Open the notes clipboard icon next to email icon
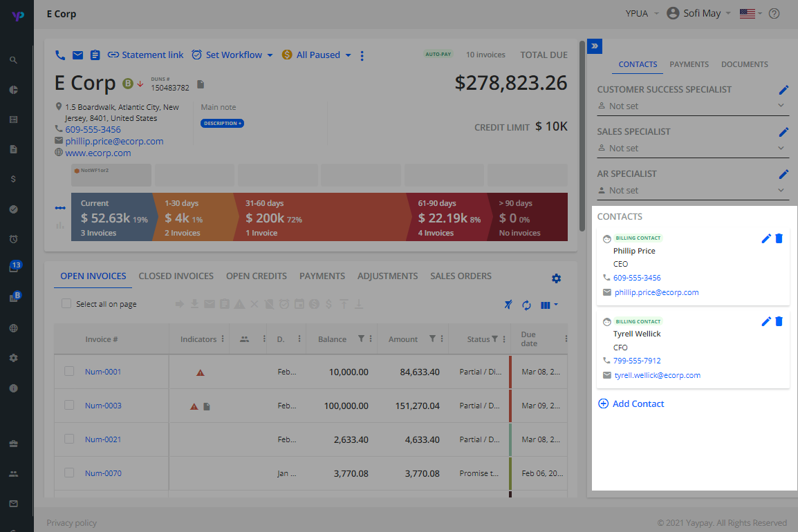The height and width of the screenshot is (532, 798). coord(95,55)
